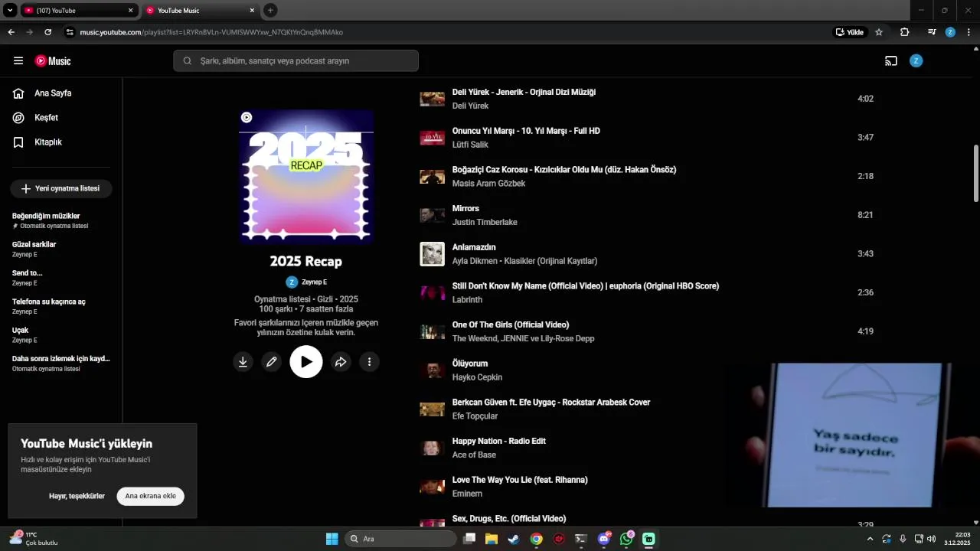Click Anlamazdın album thumbnail
Image resolution: width=980 pixels, height=551 pixels.
click(x=433, y=254)
